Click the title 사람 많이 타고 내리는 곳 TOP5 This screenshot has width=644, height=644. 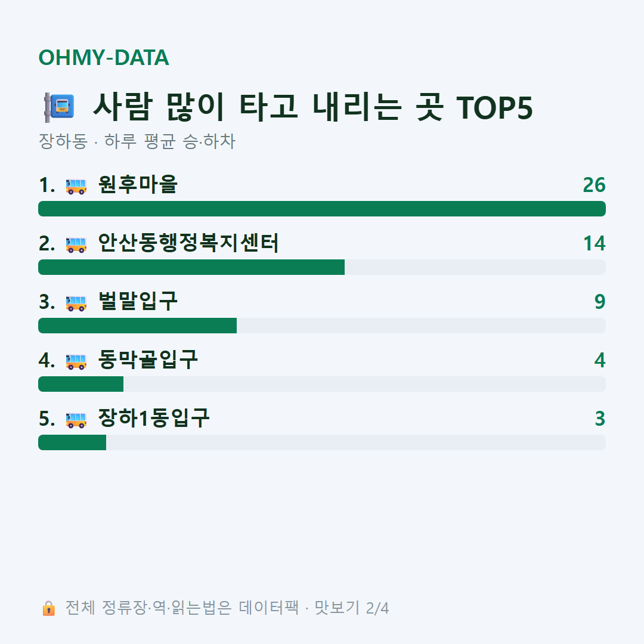click(x=313, y=107)
